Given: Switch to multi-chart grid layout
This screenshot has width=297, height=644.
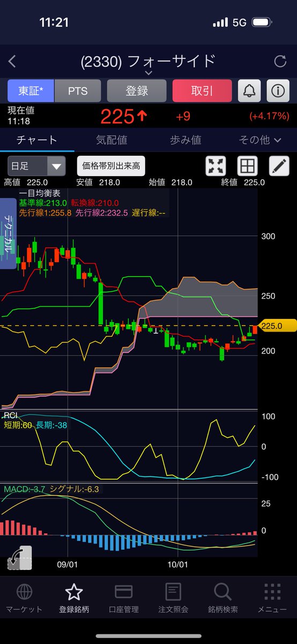Looking at the screenshot, I should click(248, 166).
